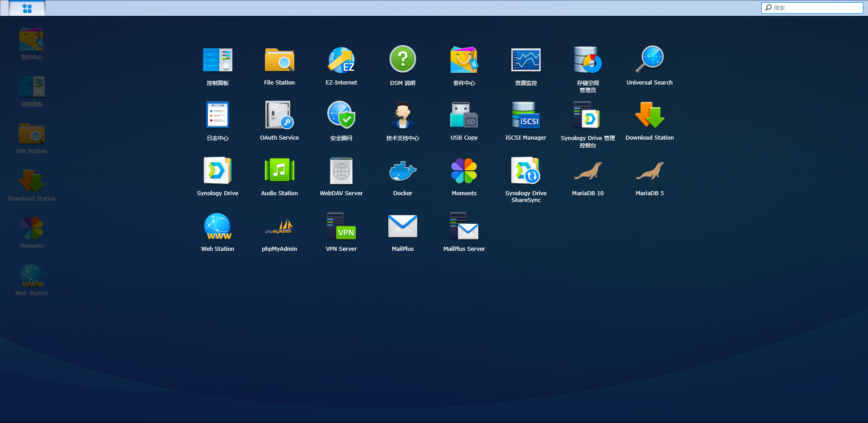
Task: Open iSCSI Manager
Action: tap(526, 116)
